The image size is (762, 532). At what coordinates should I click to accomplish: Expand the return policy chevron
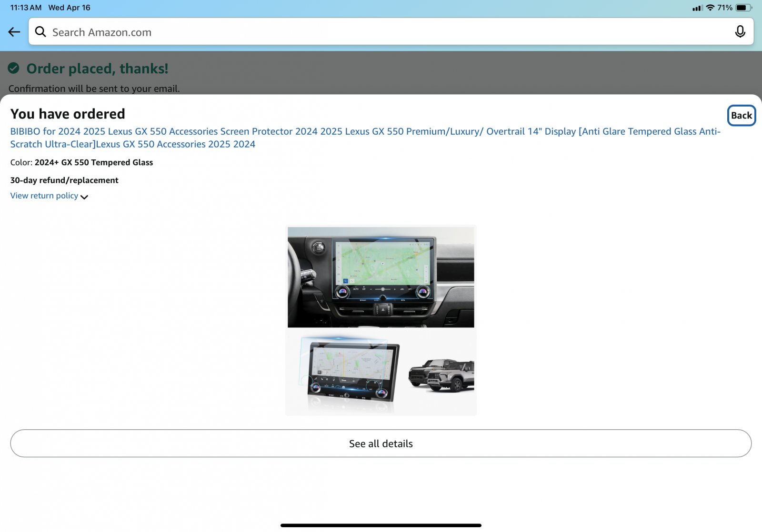tap(84, 197)
